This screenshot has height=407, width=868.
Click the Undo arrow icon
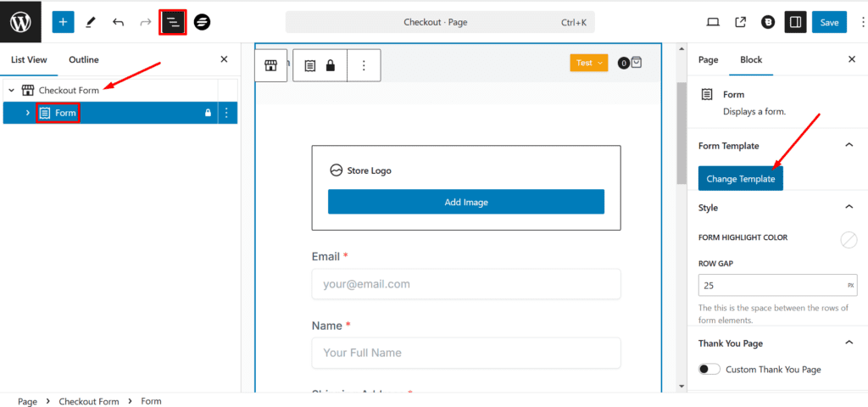118,22
